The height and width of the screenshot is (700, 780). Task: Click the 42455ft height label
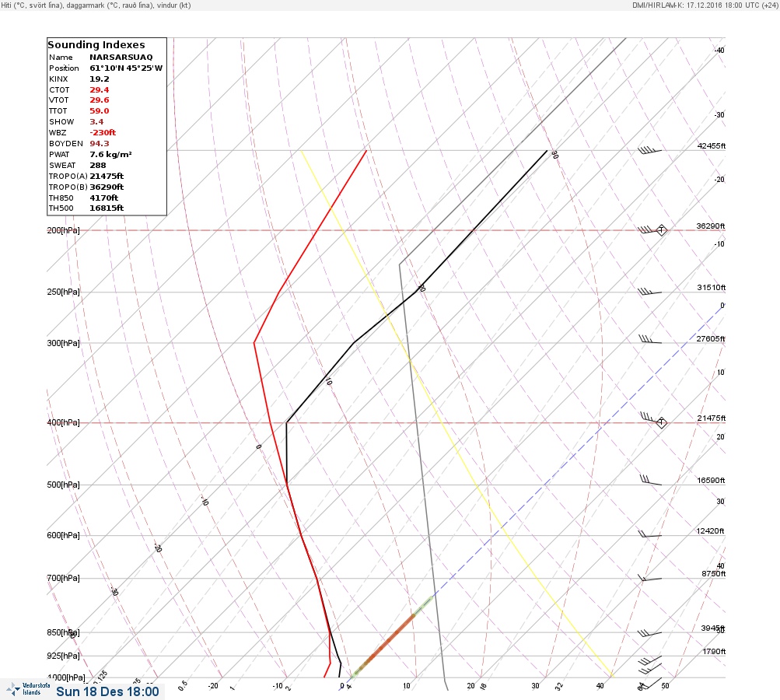click(x=712, y=145)
